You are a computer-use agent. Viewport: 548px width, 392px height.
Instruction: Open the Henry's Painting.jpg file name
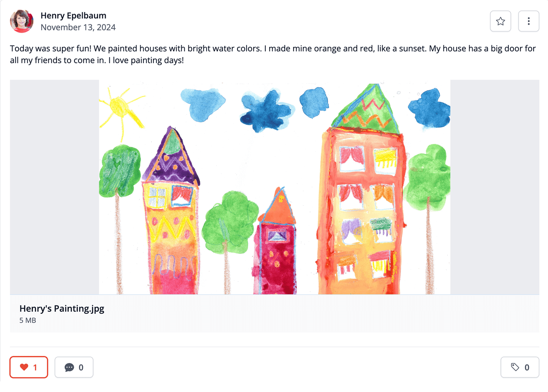pos(62,309)
